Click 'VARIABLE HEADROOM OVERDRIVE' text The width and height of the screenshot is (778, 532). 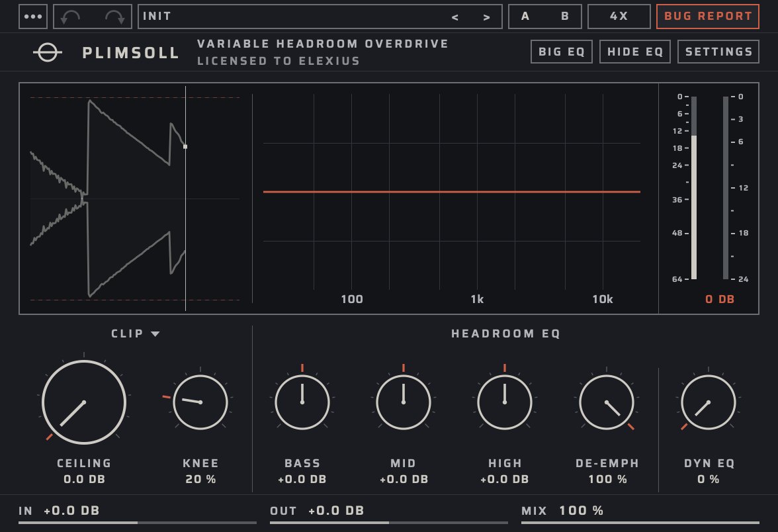(323, 44)
